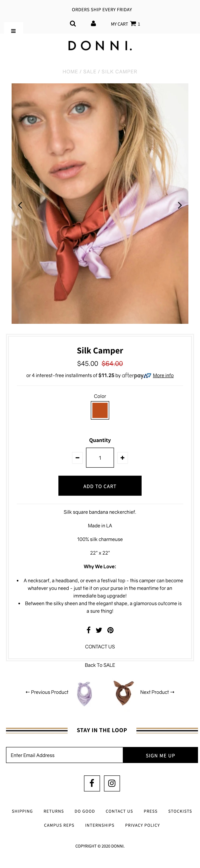Image resolution: width=200 pixels, height=868 pixels.
Task: Increase quantity with plus button
Action: tap(122, 458)
